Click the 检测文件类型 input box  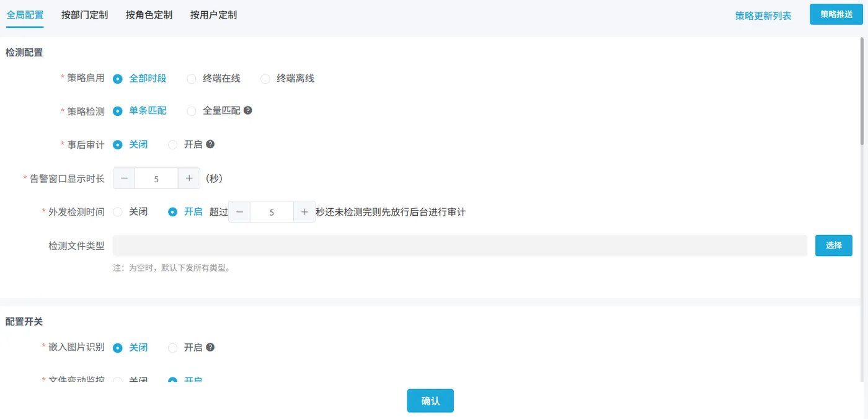(x=460, y=245)
